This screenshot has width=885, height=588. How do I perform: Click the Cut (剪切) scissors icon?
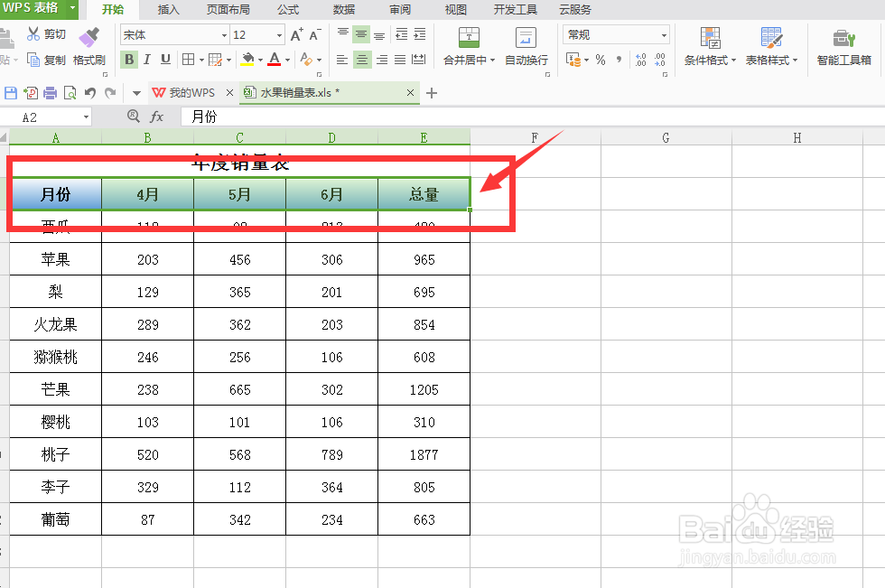coord(33,34)
